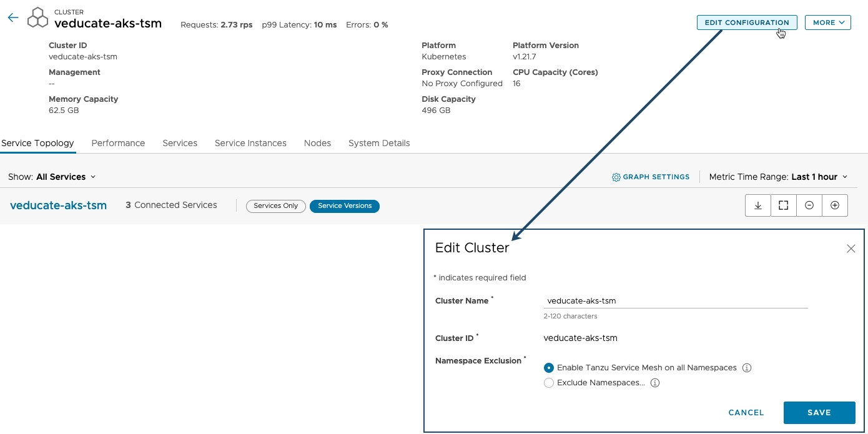Open the Service Instances tab

250,143
